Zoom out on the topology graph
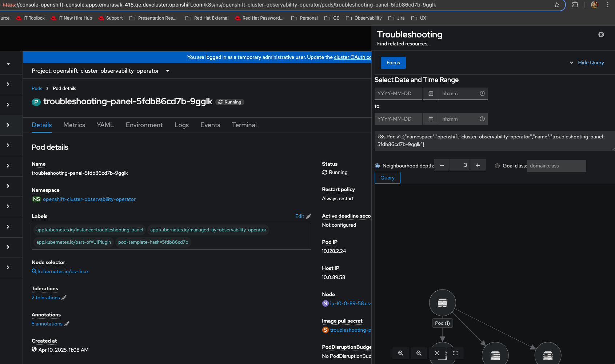Image resolution: width=615 pixels, height=364 pixels. coord(419,353)
